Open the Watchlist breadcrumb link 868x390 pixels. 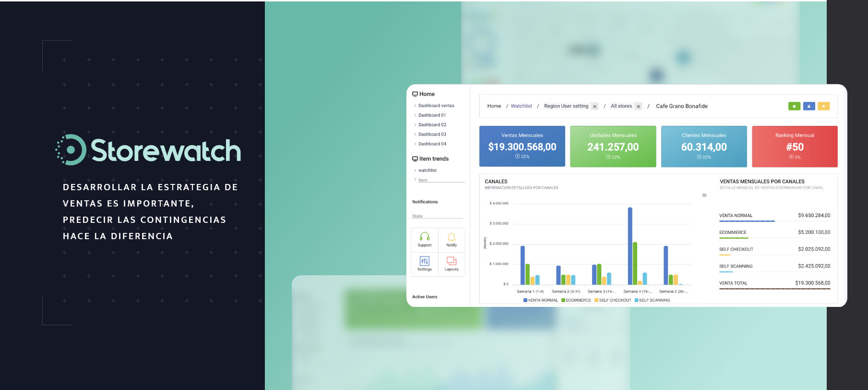(521, 106)
